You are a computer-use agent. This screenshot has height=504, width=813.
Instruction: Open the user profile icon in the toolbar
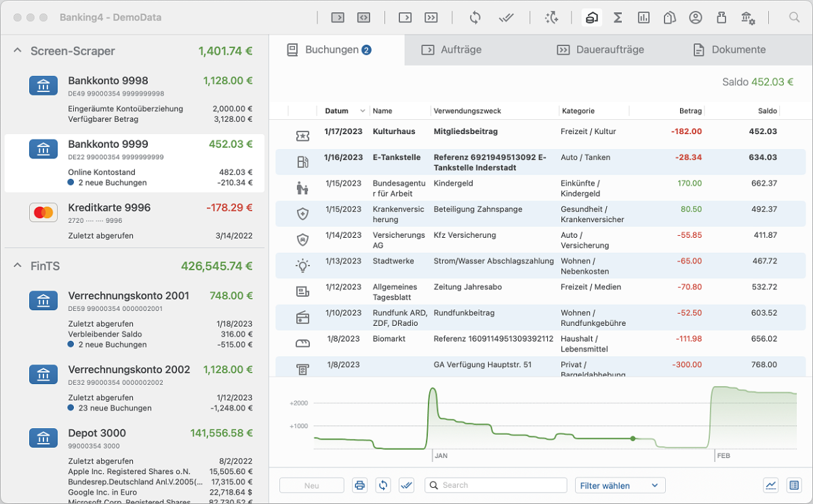(695, 18)
